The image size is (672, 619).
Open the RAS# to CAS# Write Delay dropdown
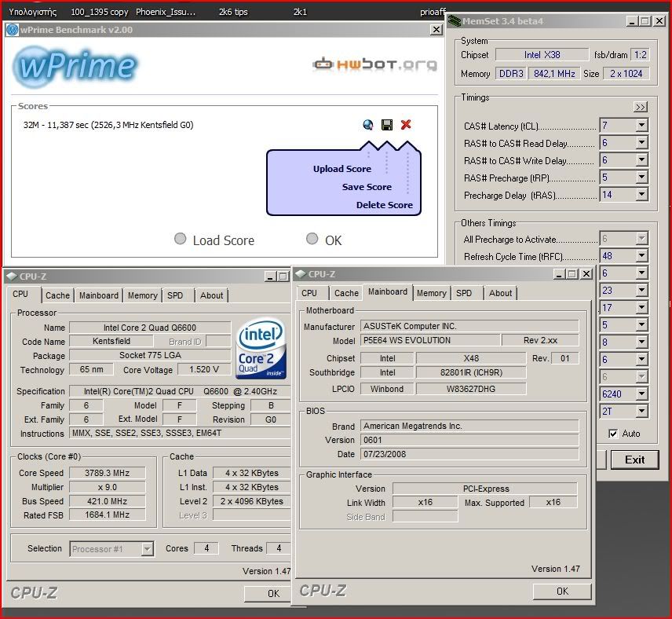[x=641, y=159]
